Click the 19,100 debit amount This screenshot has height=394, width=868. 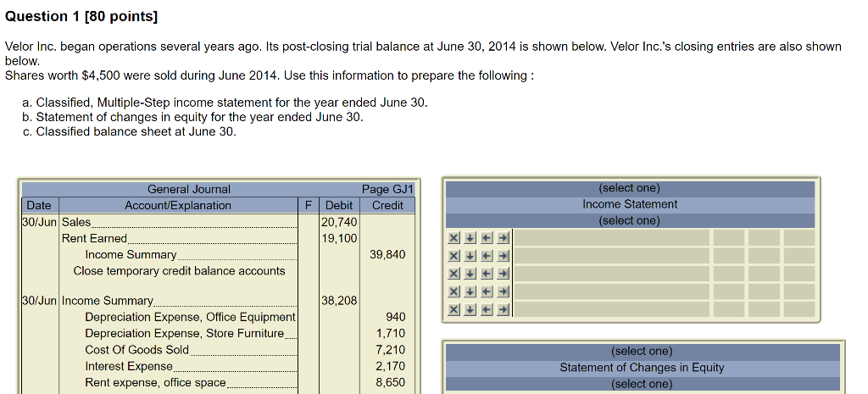[339, 238]
